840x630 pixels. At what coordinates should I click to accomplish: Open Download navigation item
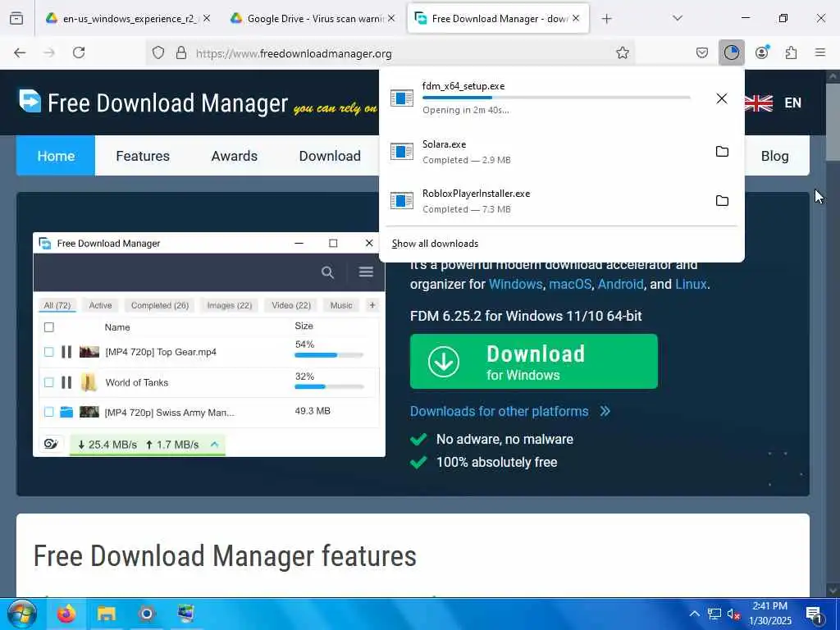click(330, 156)
